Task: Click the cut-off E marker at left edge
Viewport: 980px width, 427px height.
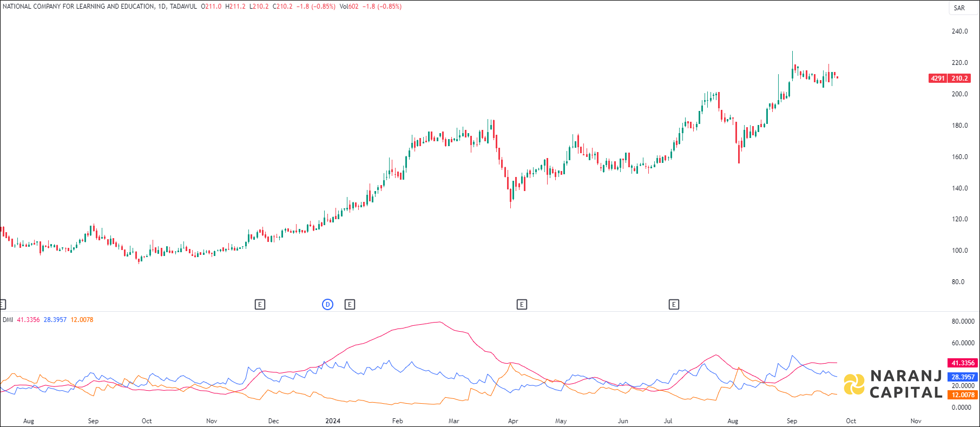Action: tap(2, 305)
